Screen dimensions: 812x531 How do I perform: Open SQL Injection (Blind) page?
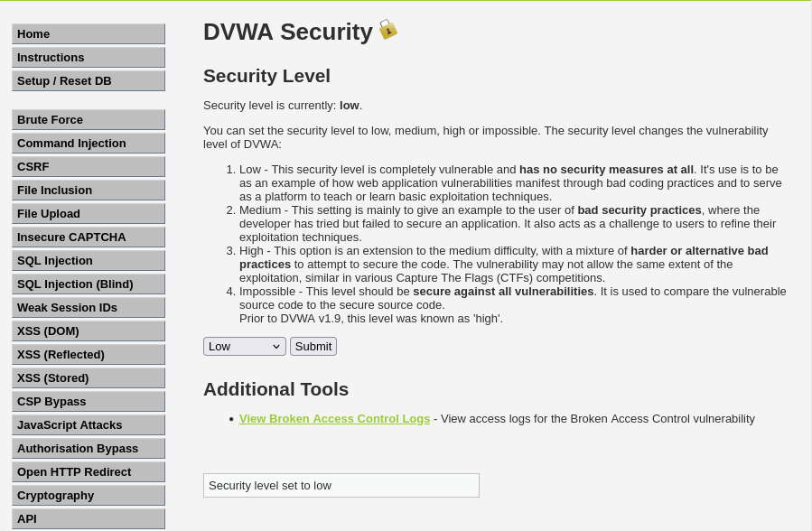point(89,284)
